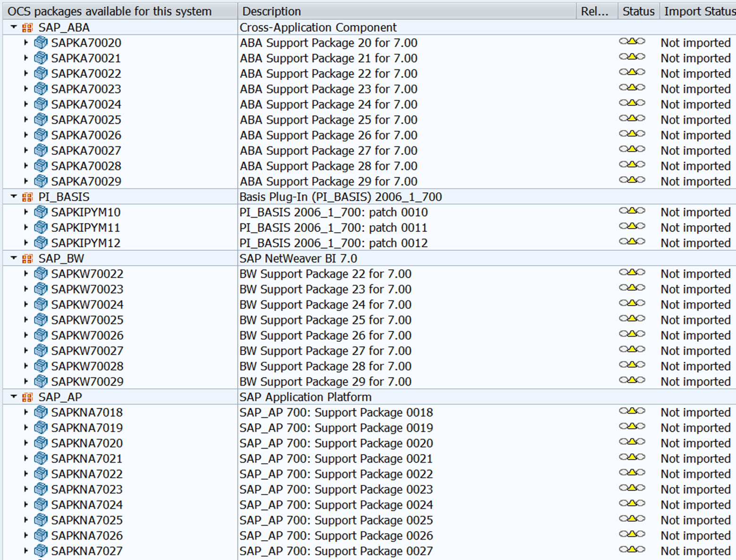Click the Description column header
Viewport: 736px width, 560px height.
click(x=407, y=11)
